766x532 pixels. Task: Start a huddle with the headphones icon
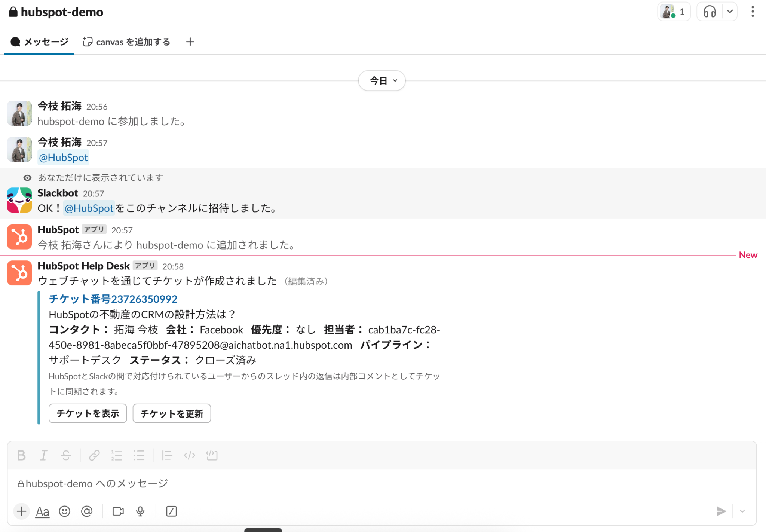point(709,12)
